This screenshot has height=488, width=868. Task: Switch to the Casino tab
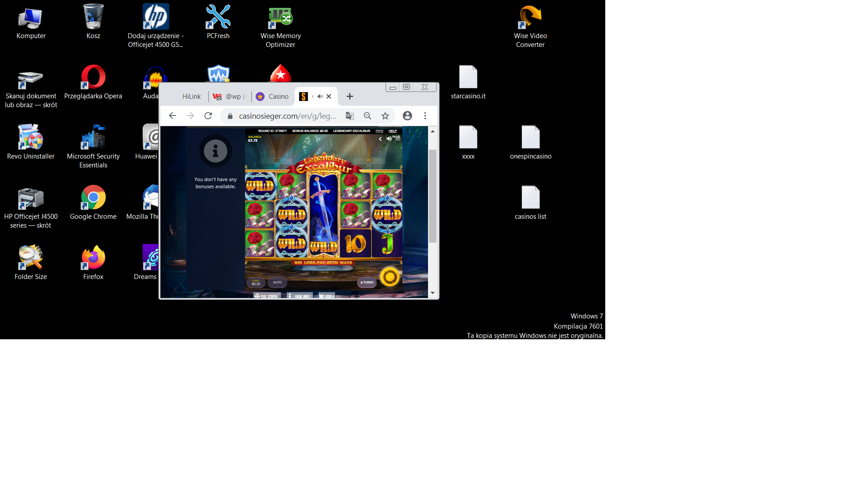pos(272,97)
